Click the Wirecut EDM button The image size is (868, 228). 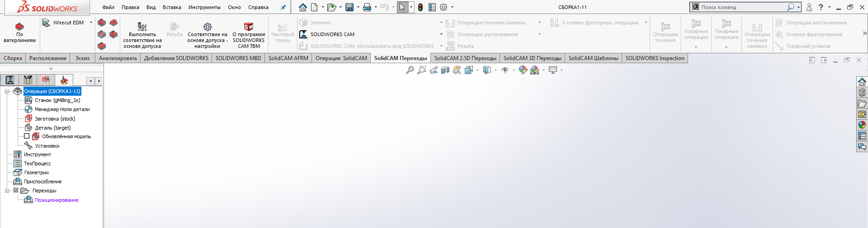tap(63, 23)
